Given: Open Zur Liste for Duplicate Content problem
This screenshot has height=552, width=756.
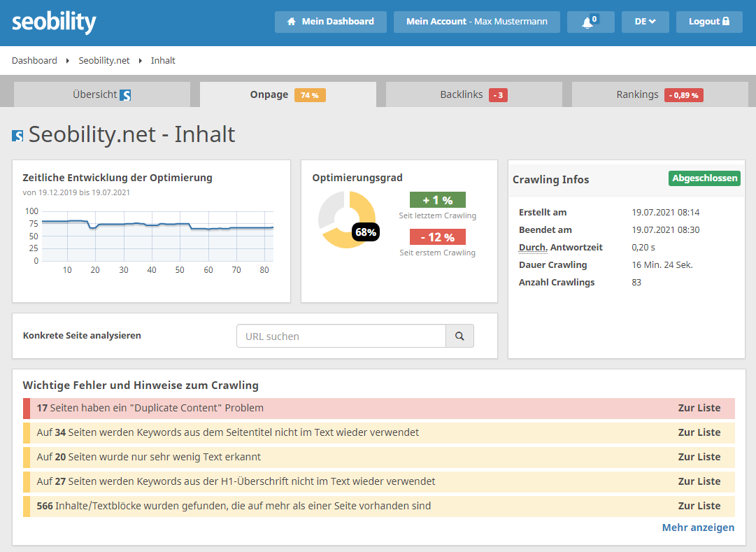Looking at the screenshot, I should click(x=699, y=408).
